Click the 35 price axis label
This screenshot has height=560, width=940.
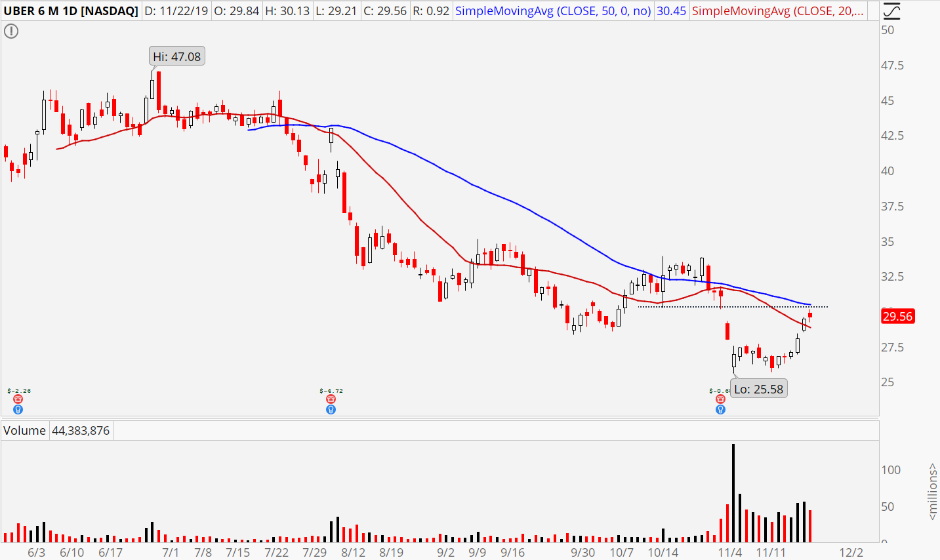click(888, 242)
